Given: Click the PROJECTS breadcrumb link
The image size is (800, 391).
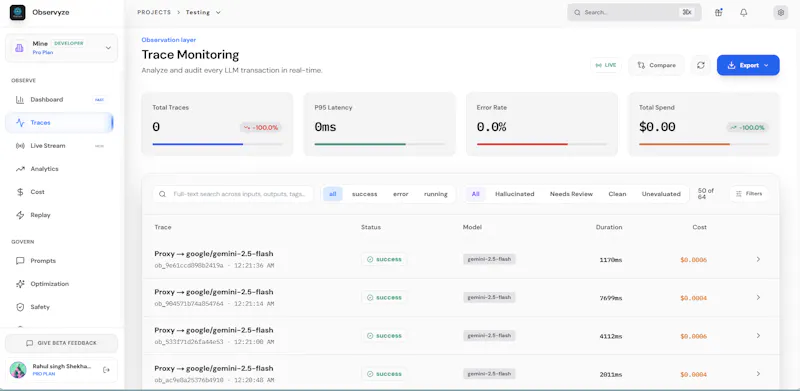Looking at the screenshot, I should [x=154, y=12].
